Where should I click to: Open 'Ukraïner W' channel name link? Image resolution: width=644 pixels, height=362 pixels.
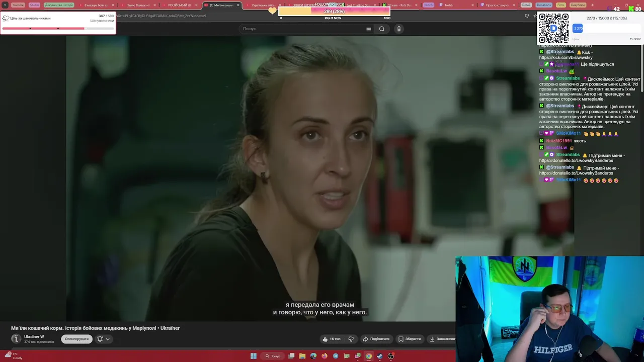[34, 337]
